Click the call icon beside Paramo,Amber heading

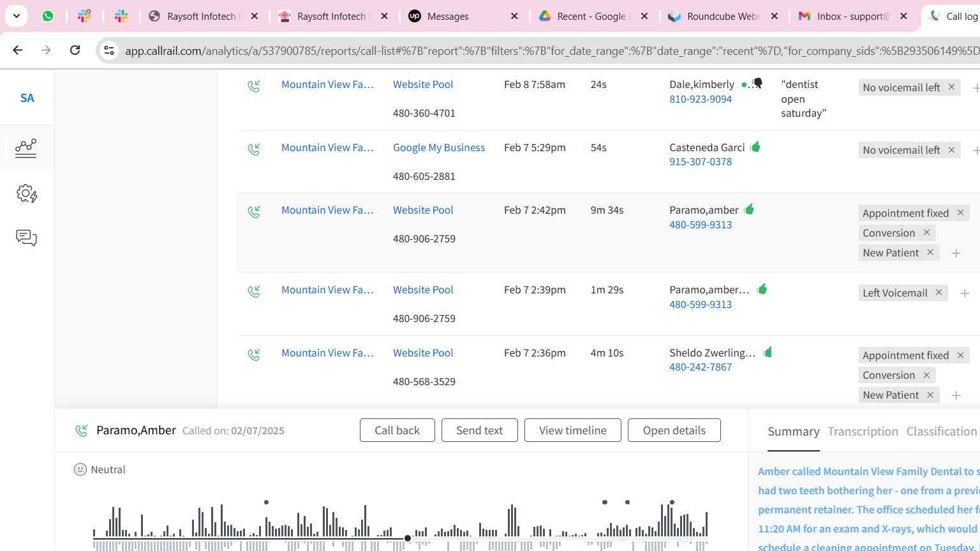coord(82,431)
